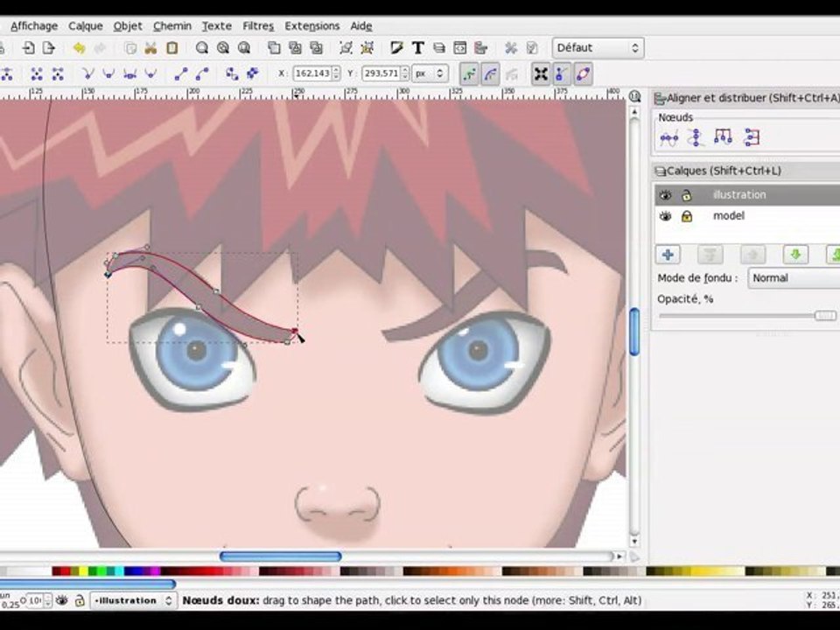This screenshot has width=840, height=630.
Task: Click the Cut scissors icon
Action: coord(151,48)
